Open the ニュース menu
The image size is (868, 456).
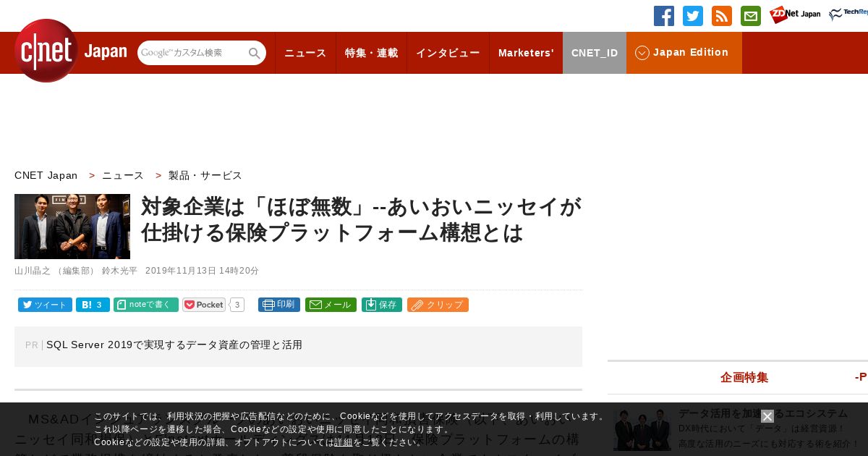click(x=305, y=53)
